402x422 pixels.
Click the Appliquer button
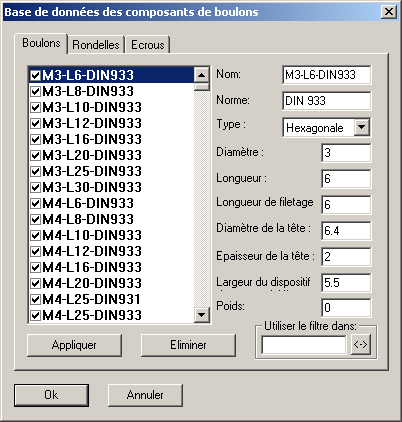point(74,345)
